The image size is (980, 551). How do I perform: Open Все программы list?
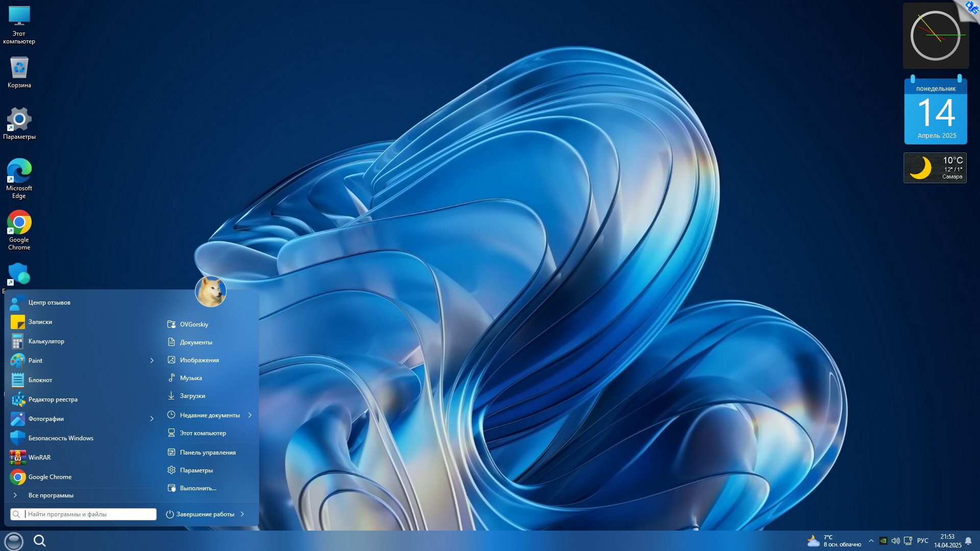(x=51, y=495)
